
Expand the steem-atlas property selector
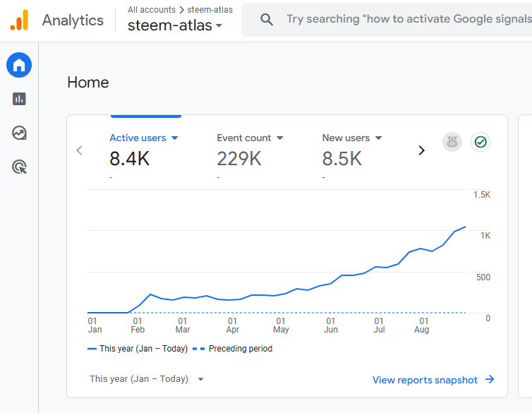(175, 26)
